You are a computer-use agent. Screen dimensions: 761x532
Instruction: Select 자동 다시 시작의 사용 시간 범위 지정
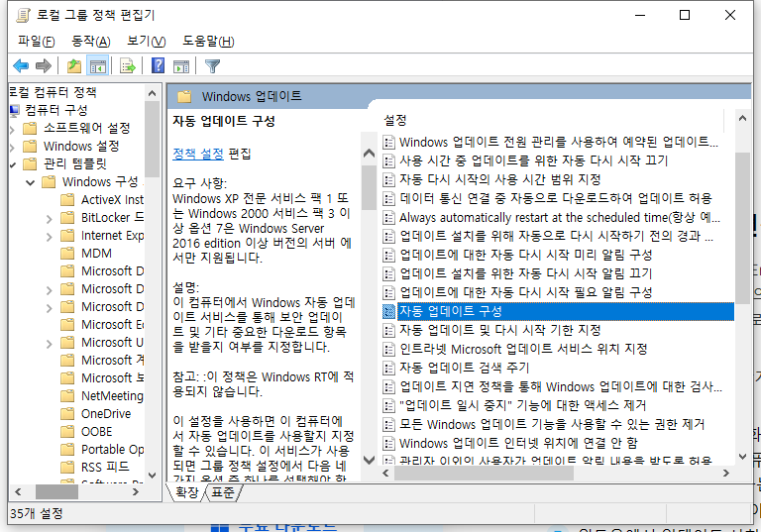pyautogui.click(x=499, y=179)
